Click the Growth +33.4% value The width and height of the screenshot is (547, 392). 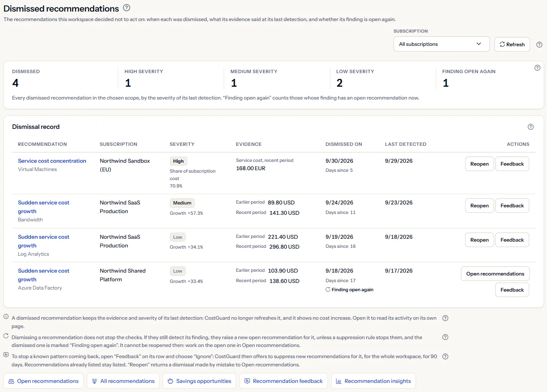point(186,281)
